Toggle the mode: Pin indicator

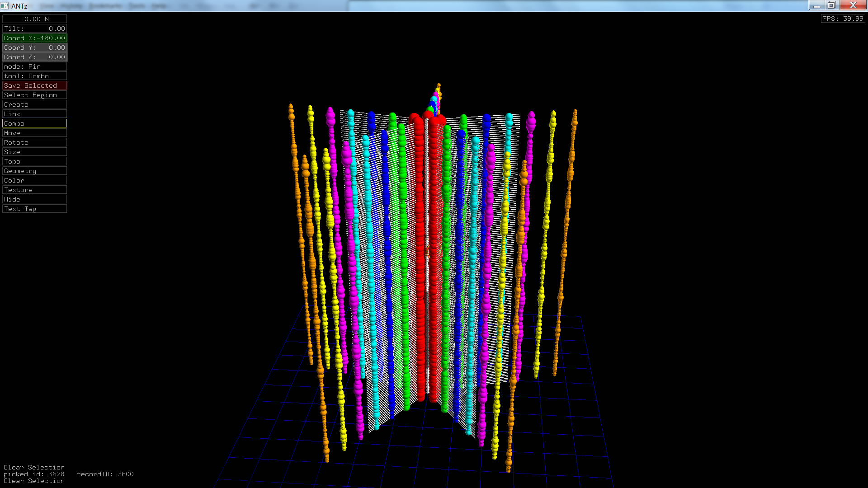click(x=34, y=66)
